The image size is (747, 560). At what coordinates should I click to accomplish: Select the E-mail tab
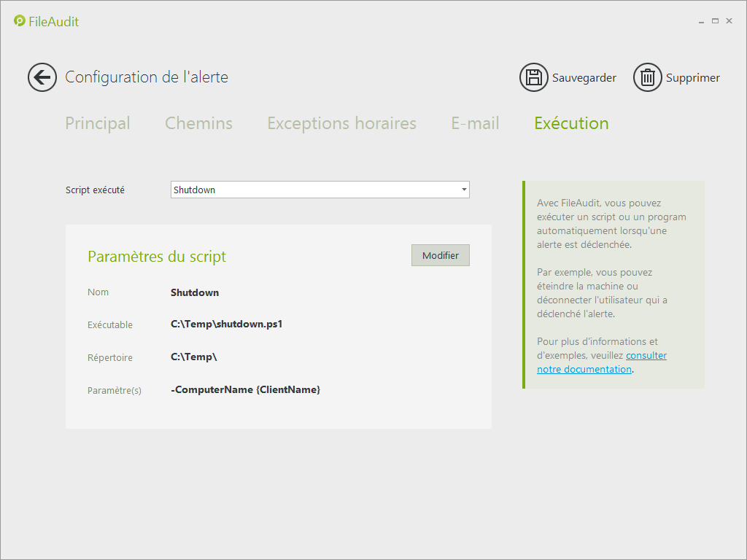pos(475,123)
